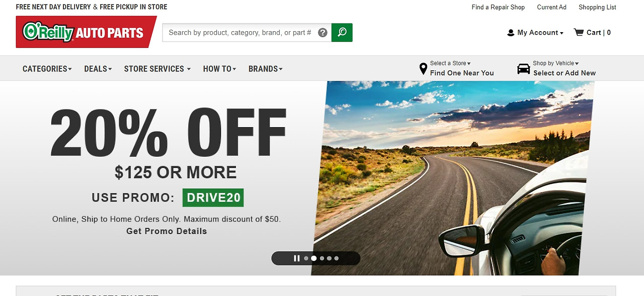Screen dimensions: 644x296
Task: Open the Find a Repair Shop link
Action: tap(498, 7)
